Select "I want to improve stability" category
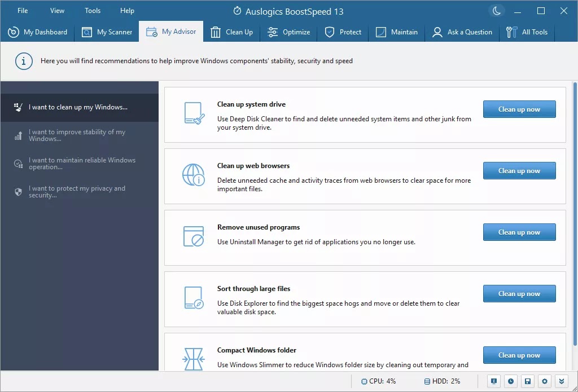The width and height of the screenshot is (578, 392). click(77, 135)
